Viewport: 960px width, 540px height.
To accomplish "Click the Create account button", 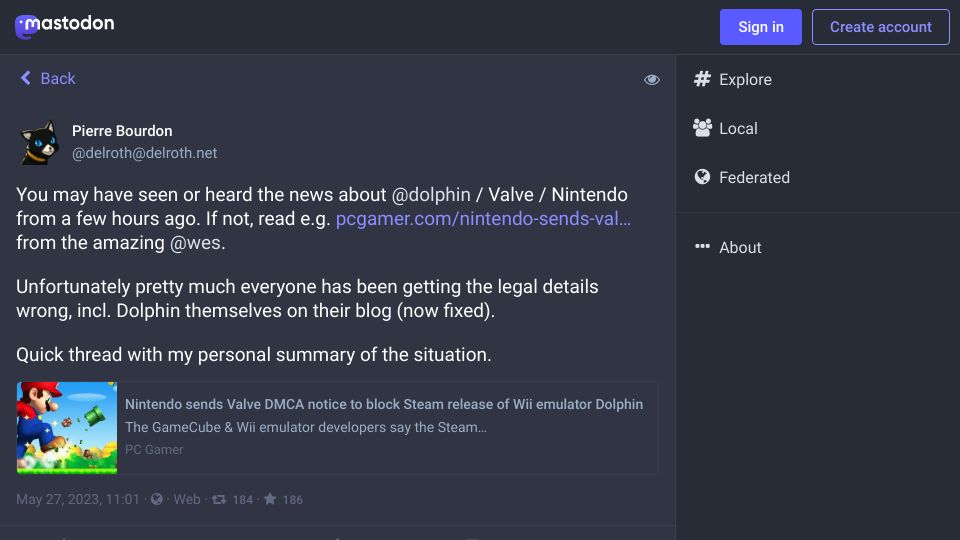I will [x=880, y=27].
